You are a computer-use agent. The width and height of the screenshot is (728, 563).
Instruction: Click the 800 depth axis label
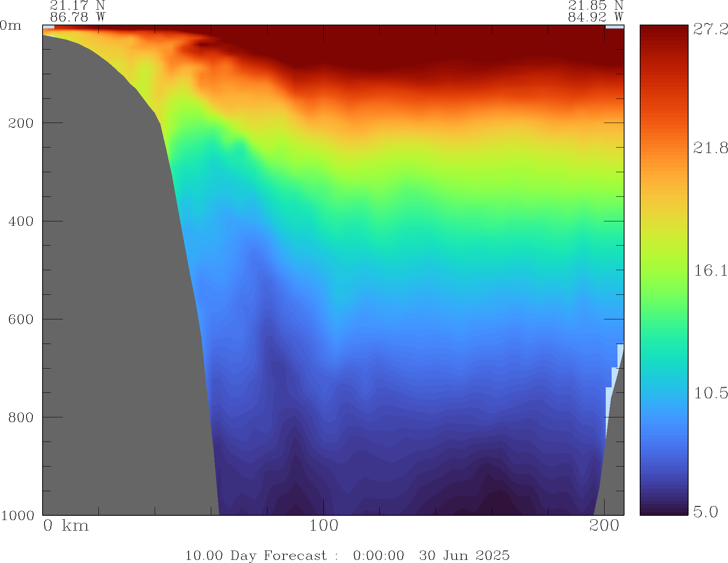click(21, 417)
